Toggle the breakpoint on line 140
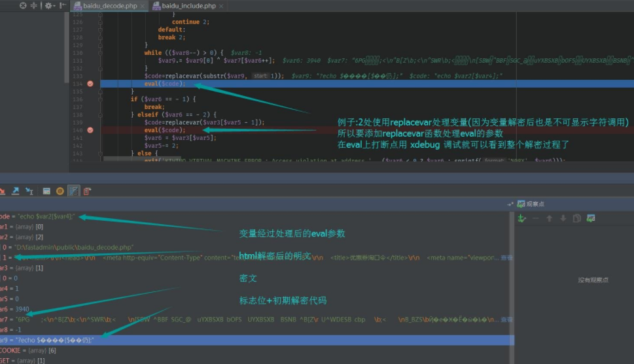The width and height of the screenshot is (634, 364). (x=90, y=130)
